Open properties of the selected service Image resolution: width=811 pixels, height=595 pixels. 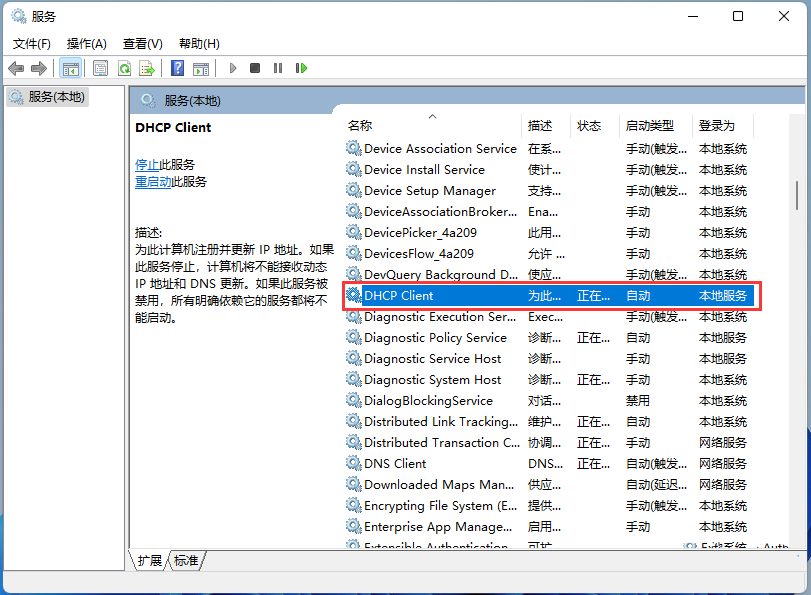[101, 68]
